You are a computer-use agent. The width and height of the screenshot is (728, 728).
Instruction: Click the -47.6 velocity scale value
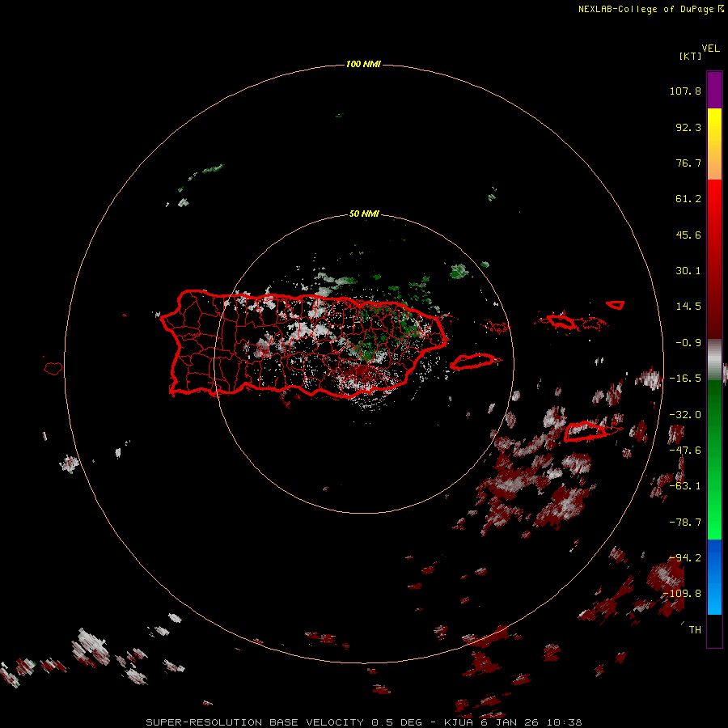tap(685, 451)
